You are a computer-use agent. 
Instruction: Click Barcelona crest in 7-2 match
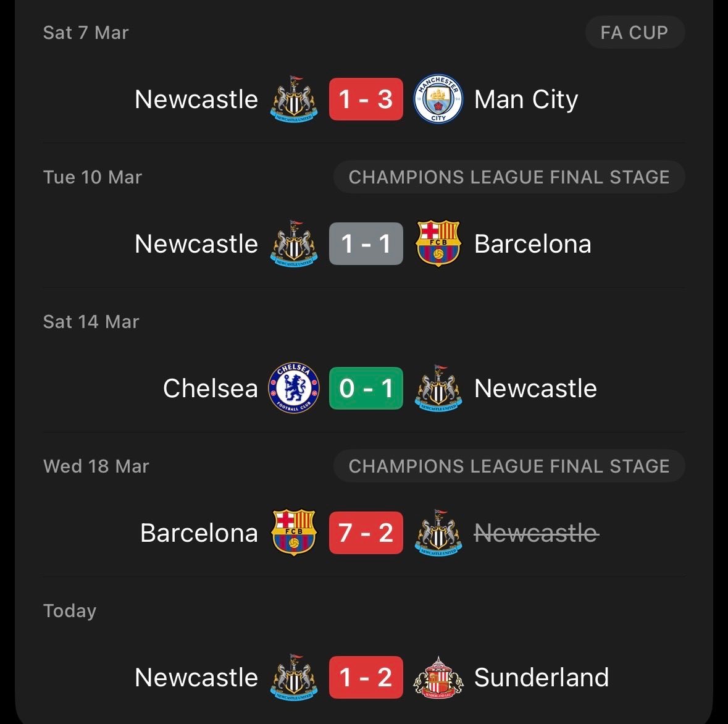294,532
